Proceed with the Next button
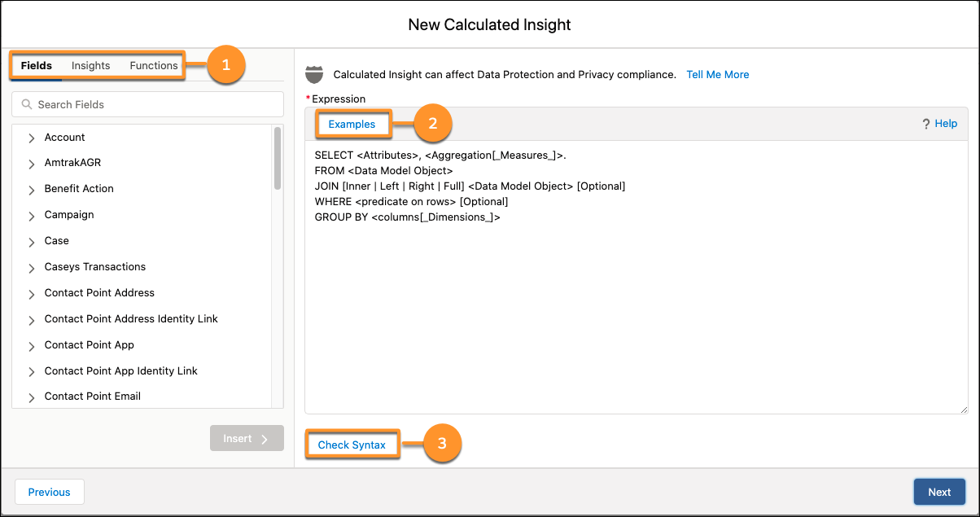The height and width of the screenshot is (517, 980). pos(939,492)
